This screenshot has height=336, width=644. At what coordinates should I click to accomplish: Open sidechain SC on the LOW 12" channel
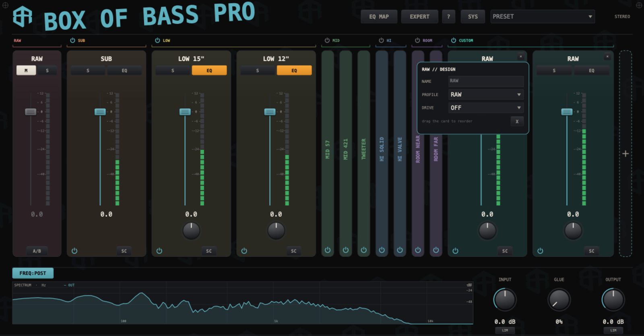[x=294, y=251]
